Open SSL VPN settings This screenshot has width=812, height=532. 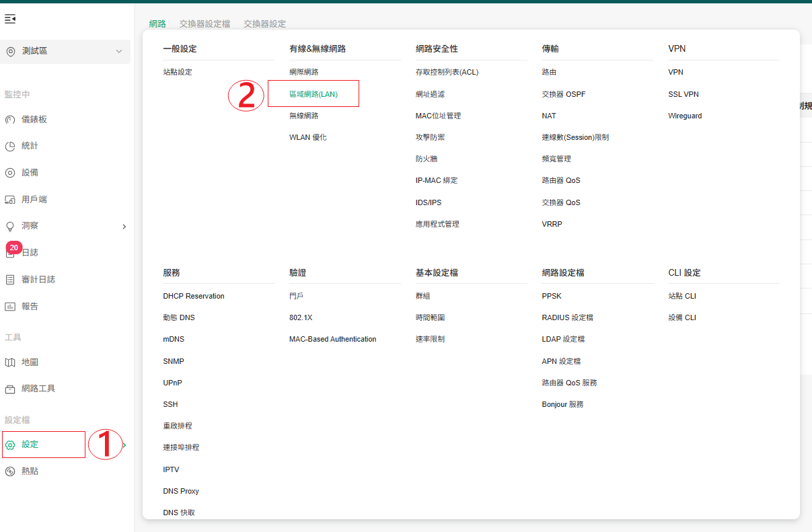[x=684, y=94]
